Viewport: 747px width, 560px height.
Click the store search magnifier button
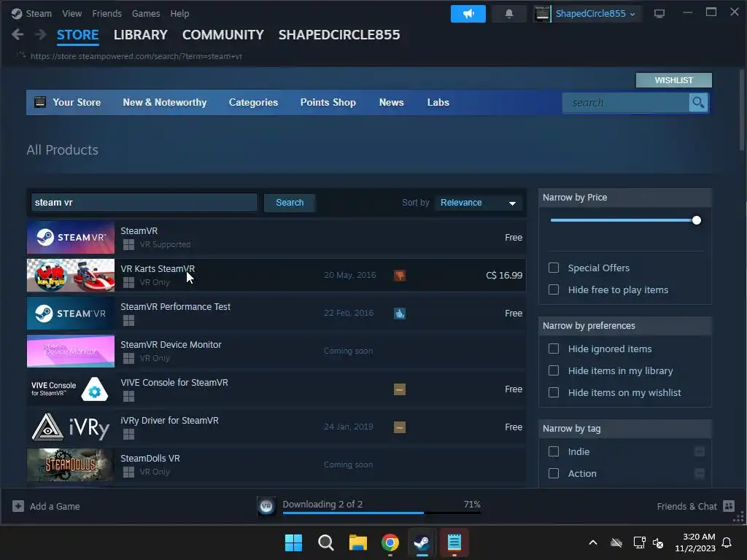pos(698,102)
